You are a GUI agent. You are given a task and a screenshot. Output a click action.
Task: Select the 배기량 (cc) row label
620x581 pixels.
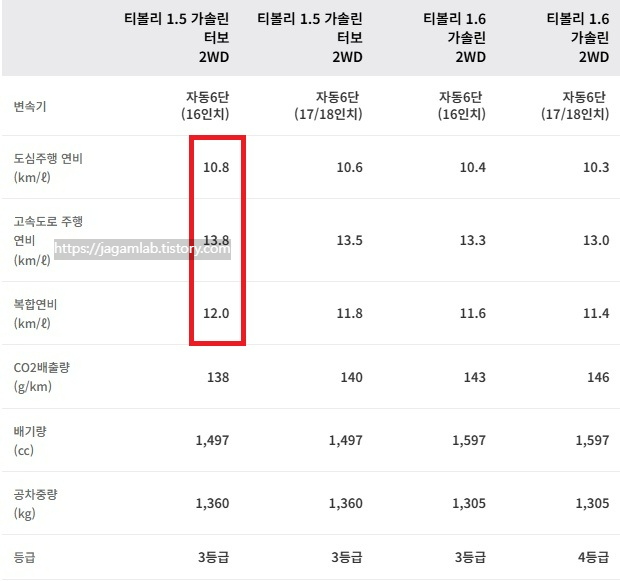[30, 441]
